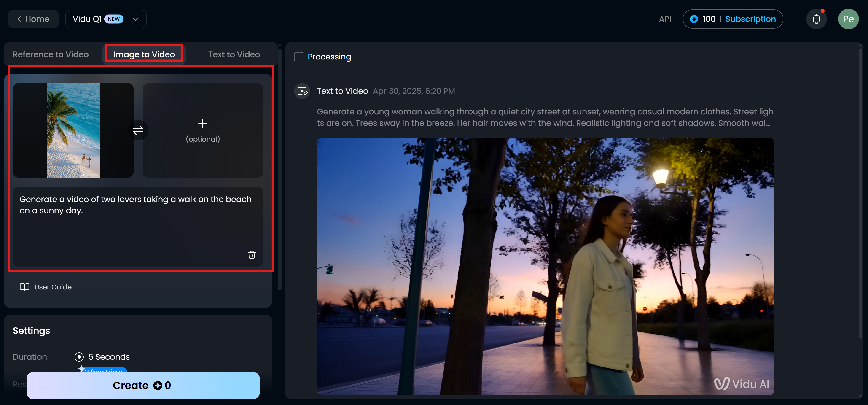Viewport: 868px width, 405px height.
Task: Click the plus icon to add end frame
Action: (x=202, y=124)
